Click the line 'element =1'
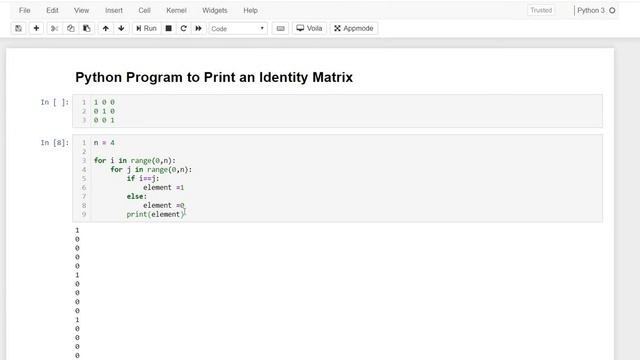 coord(164,187)
